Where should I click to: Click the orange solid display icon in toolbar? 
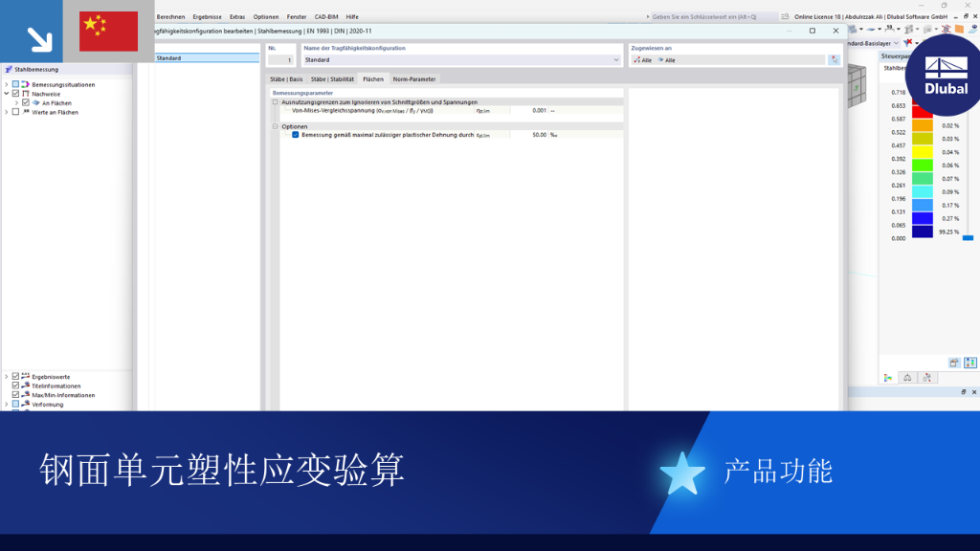tap(959, 29)
